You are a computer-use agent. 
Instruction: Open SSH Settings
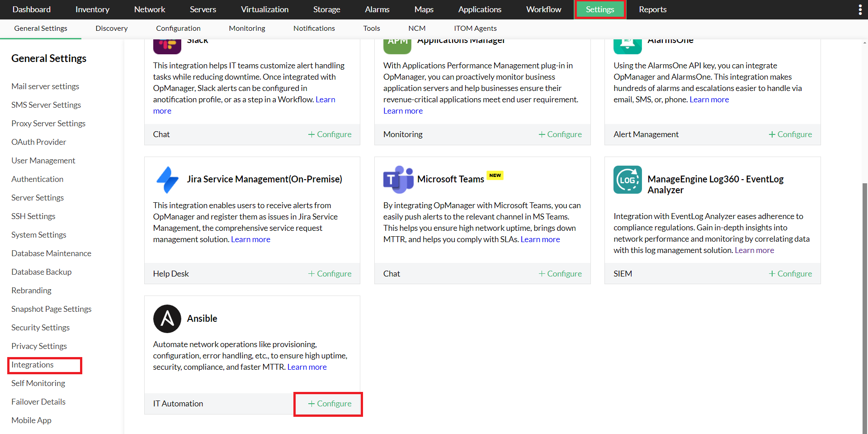tap(33, 216)
